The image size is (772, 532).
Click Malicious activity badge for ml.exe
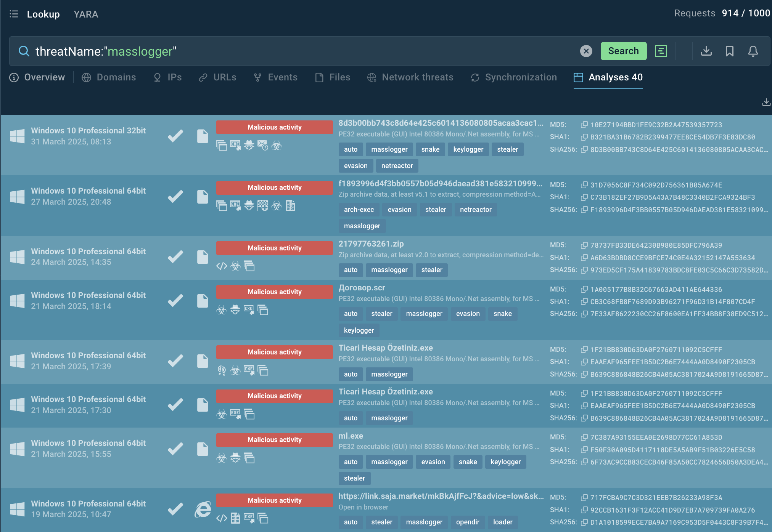pyautogui.click(x=274, y=440)
